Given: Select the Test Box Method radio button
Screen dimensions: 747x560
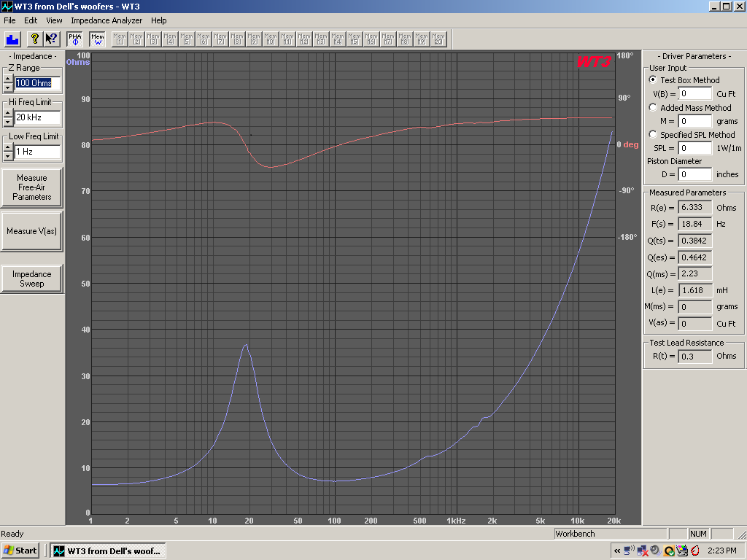Looking at the screenshot, I should point(653,80).
